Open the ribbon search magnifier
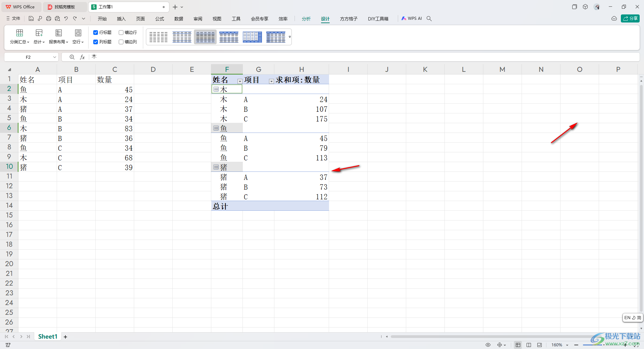644x349 pixels. tap(429, 19)
